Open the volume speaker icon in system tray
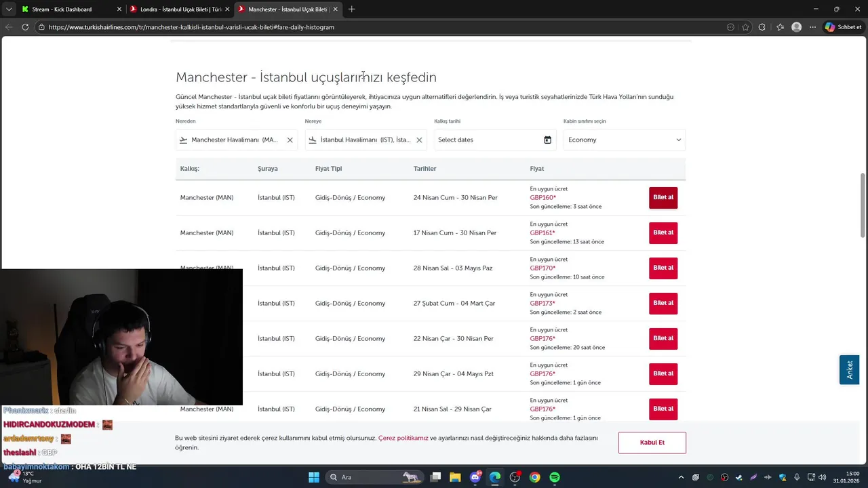Image resolution: width=868 pixels, height=488 pixels. coord(822,477)
